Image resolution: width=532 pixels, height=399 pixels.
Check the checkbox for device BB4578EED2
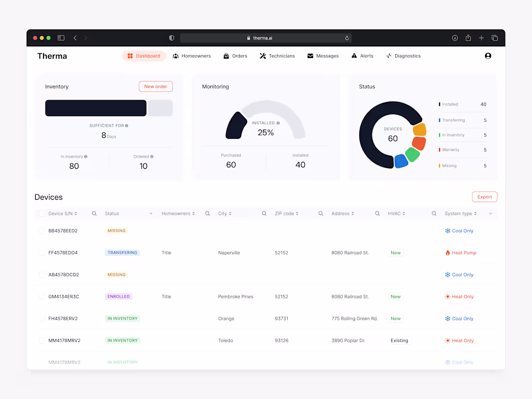tap(42, 231)
